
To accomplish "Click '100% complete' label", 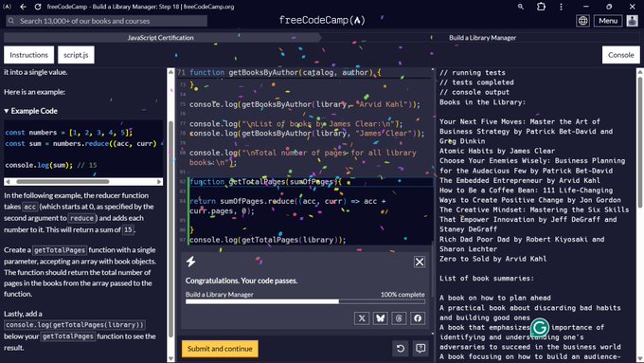I will click(x=402, y=295).
